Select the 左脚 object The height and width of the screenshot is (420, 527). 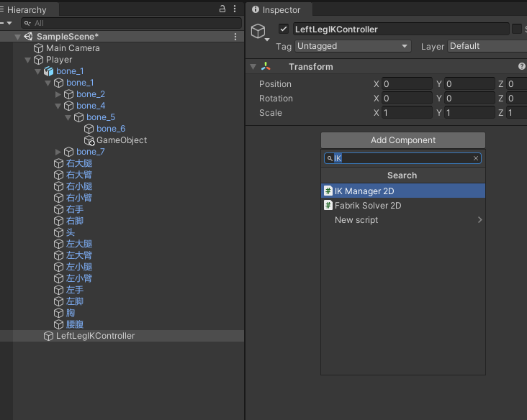pos(75,301)
